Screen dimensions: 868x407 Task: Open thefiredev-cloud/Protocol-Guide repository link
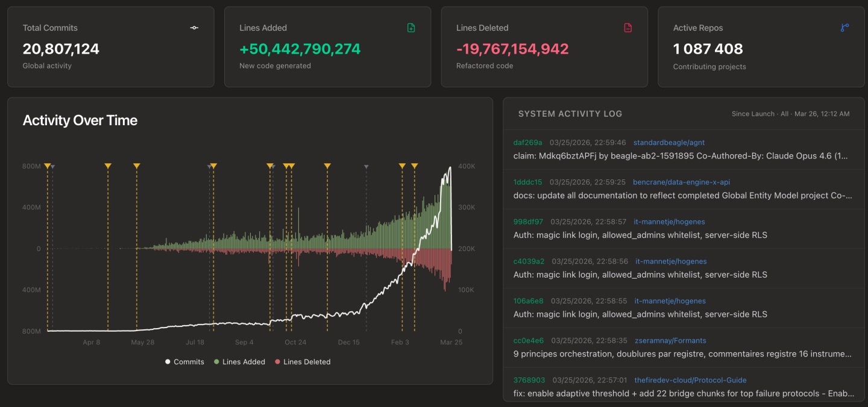(x=690, y=381)
